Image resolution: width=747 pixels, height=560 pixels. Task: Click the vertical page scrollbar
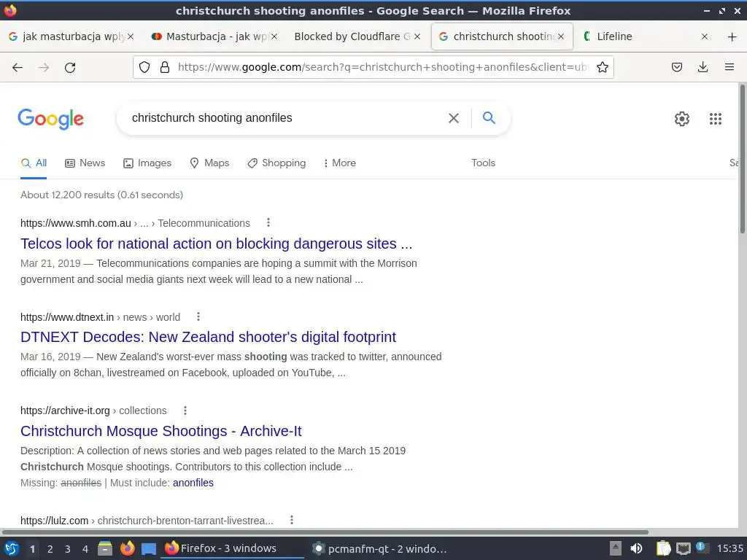click(742, 159)
